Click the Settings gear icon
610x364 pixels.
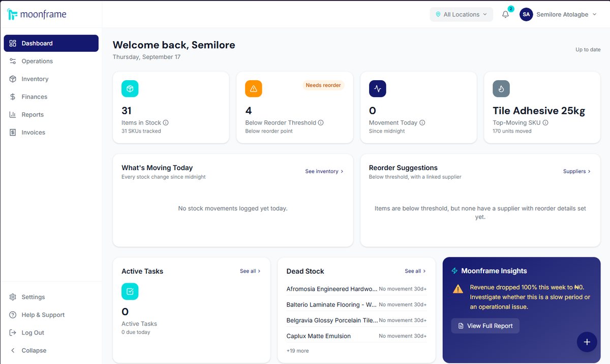point(13,297)
